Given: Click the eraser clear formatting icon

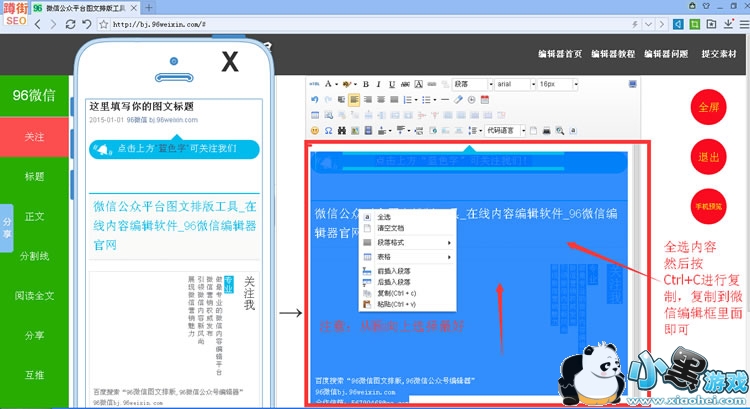Looking at the screenshot, I should click(458, 99).
